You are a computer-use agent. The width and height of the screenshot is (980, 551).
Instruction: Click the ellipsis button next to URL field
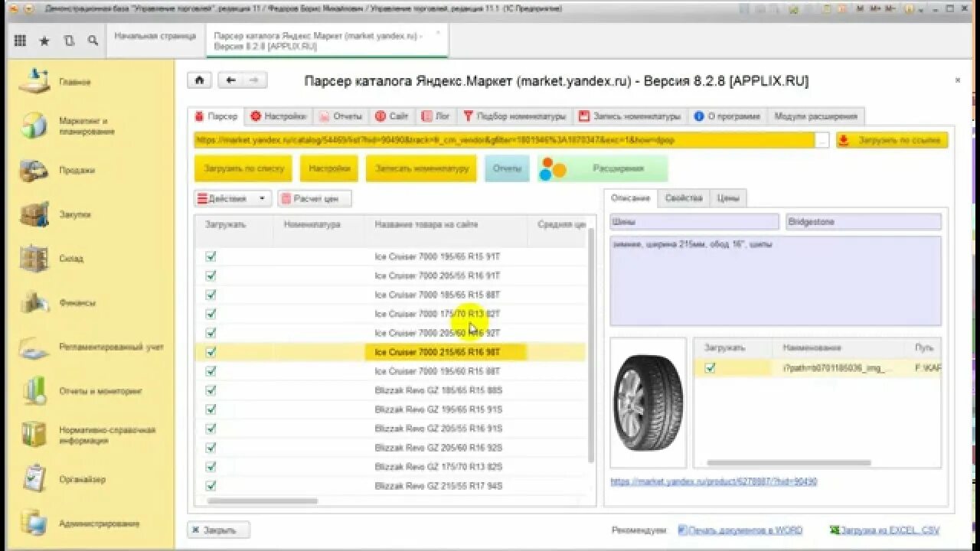coord(822,141)
